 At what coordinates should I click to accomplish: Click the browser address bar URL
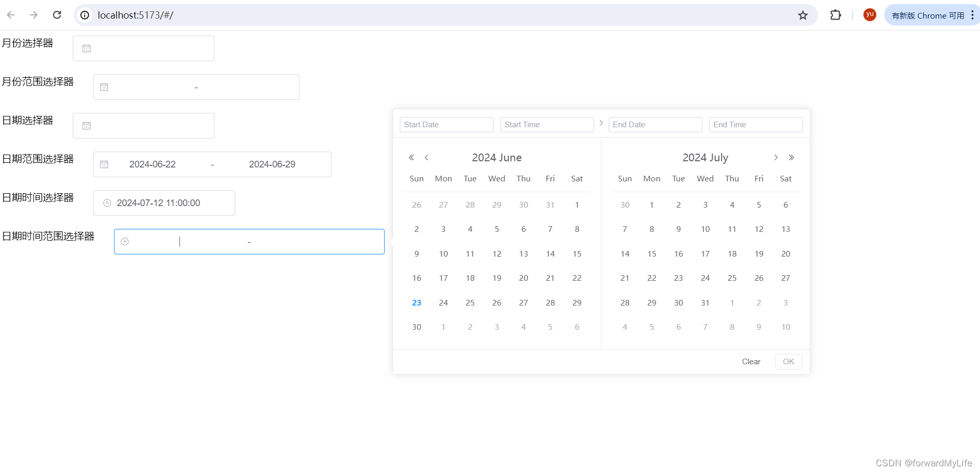[136, 15]
